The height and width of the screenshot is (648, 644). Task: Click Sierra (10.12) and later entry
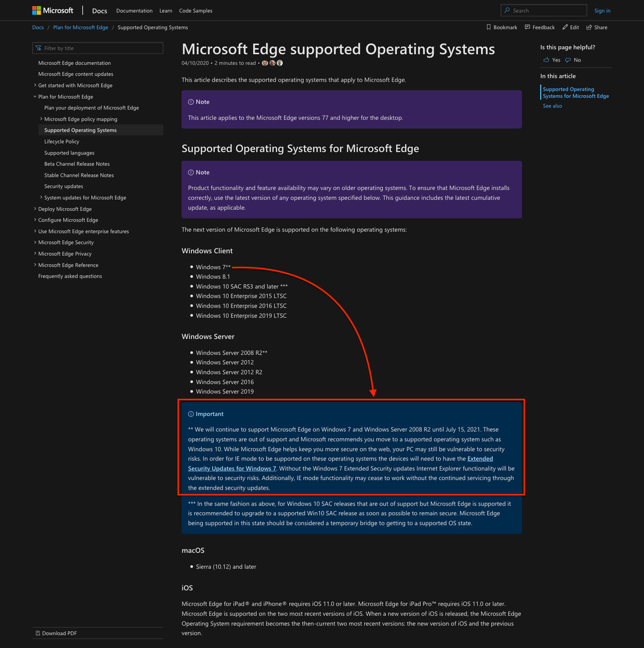226,566
